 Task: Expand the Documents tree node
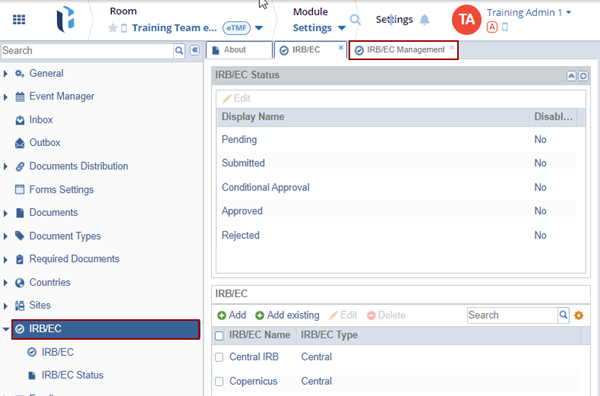pos(5,213)
